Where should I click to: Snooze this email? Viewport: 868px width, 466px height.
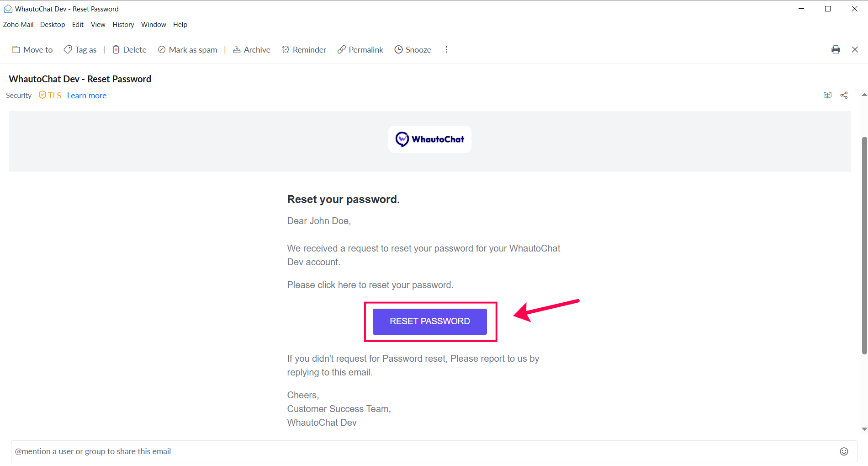pos(413,49)
